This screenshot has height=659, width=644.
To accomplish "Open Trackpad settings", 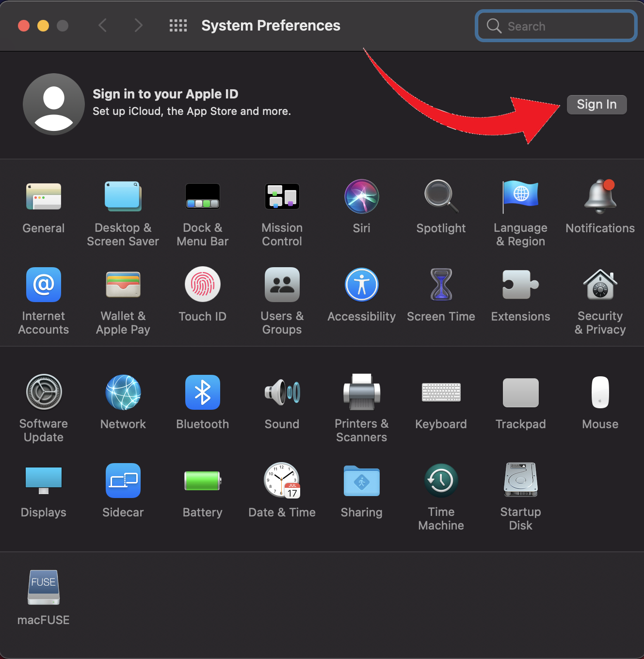I will 521,393.
